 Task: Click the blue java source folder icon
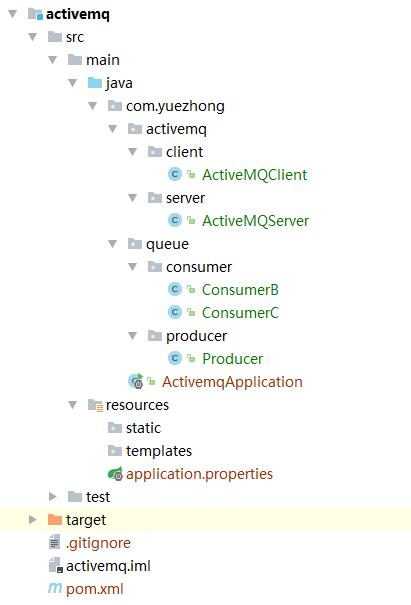[x=95, y=83]
